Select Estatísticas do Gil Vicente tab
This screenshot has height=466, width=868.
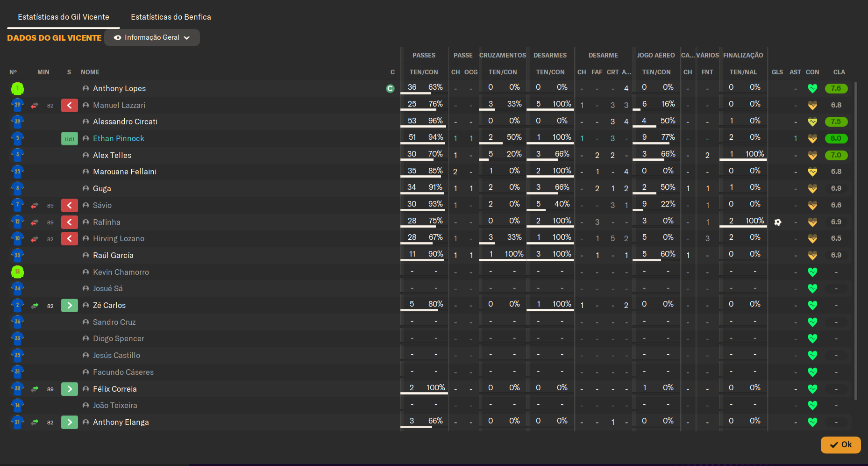click(x=64, y=17)
